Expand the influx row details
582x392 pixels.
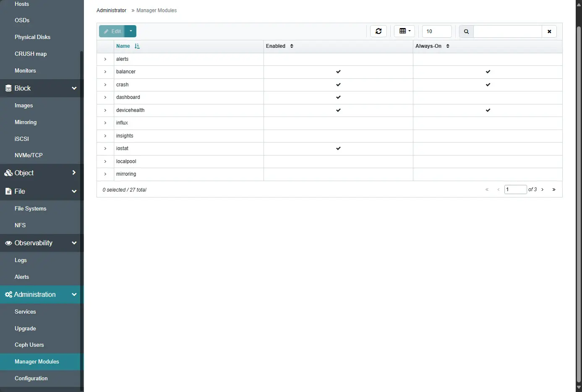tap(105, 123)
